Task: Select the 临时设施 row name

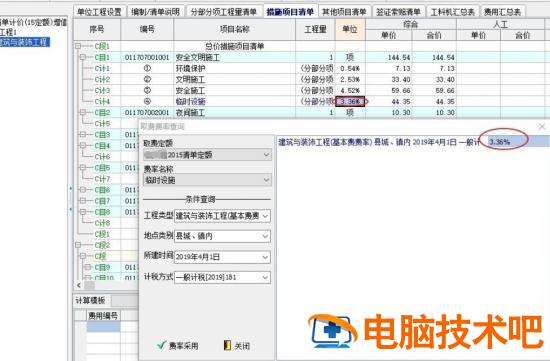Action: click(x=190, y=102)
